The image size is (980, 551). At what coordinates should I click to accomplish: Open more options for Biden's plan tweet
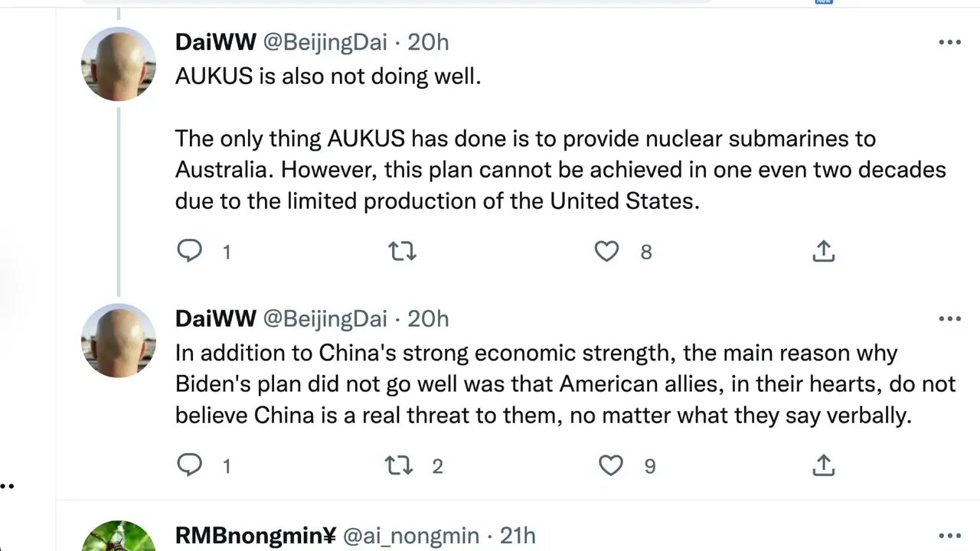point(949,319)
